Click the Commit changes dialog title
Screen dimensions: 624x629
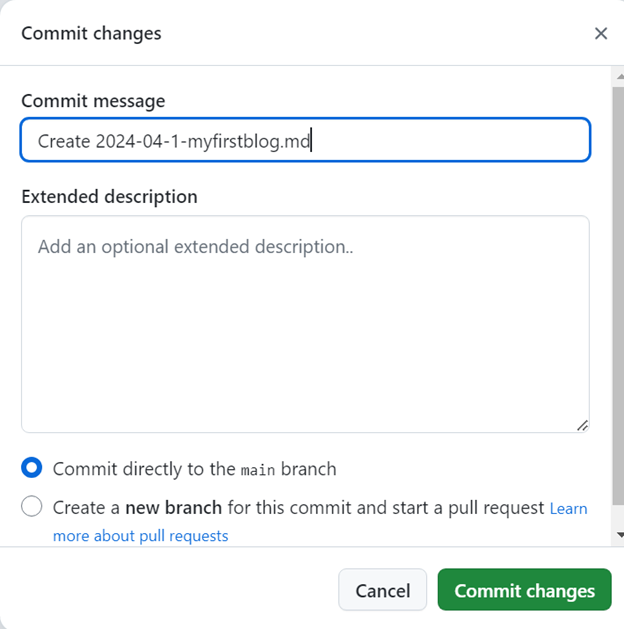coord(91,34)
